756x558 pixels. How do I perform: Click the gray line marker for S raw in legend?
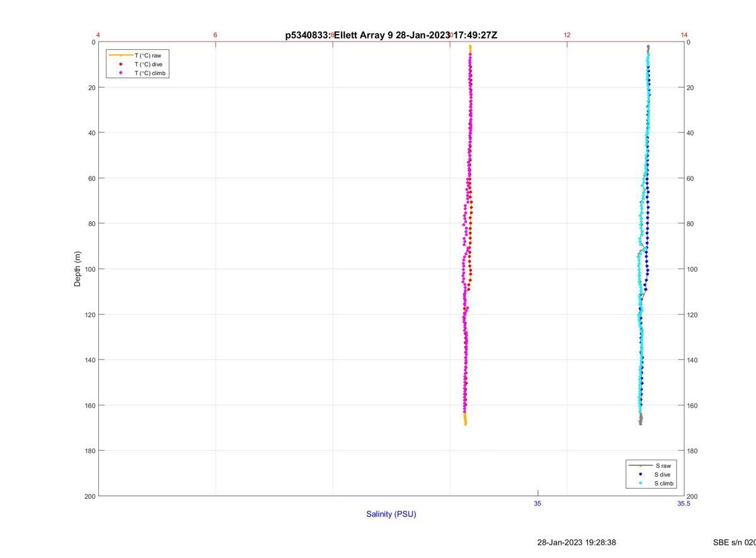(x=640, y=465)
